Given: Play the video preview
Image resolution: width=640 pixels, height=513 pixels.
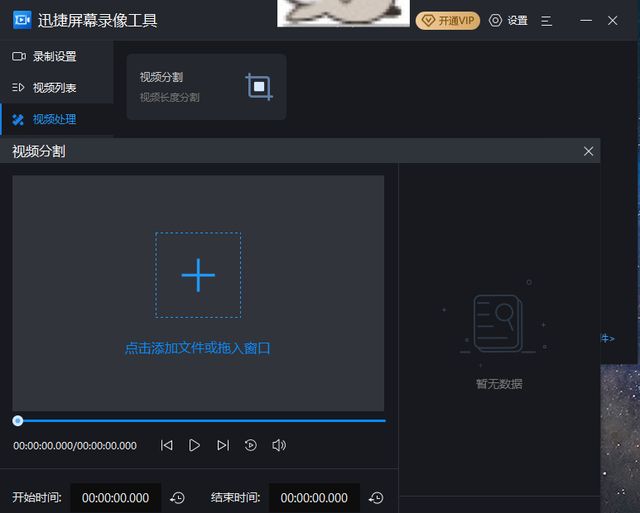Looking at the screenshot, I should point(194,445).
